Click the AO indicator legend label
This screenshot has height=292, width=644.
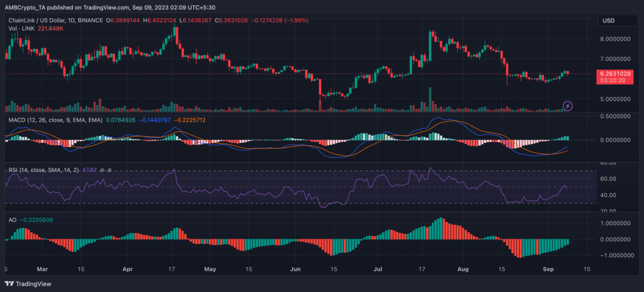(13, 220)
